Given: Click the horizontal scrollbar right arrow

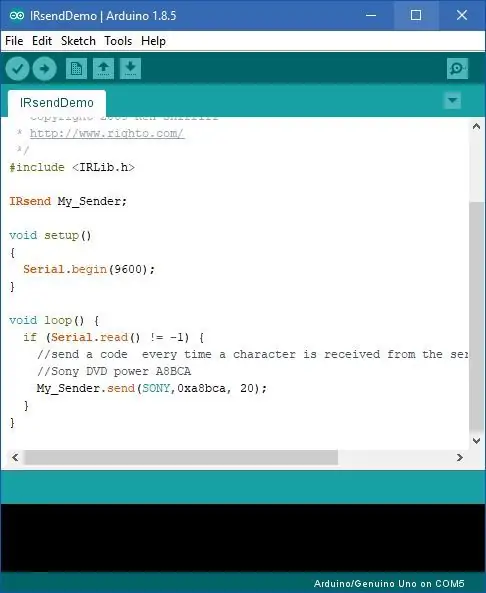Looking at the screenshot, I should [x=460, y=458].
